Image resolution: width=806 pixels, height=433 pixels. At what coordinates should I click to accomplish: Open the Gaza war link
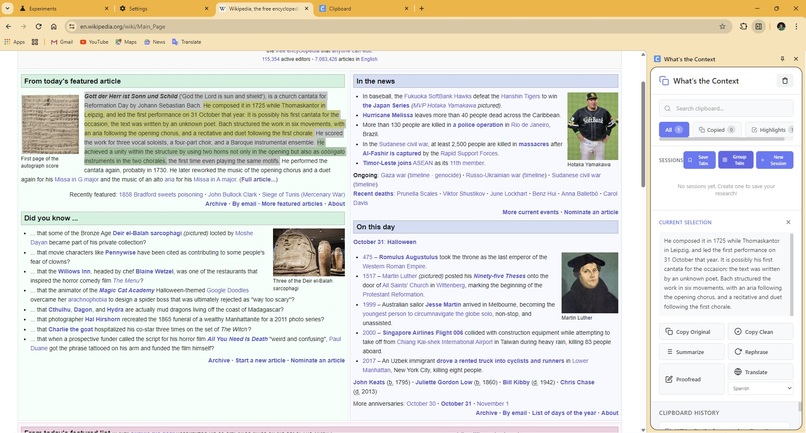click(x=393, y=175)
